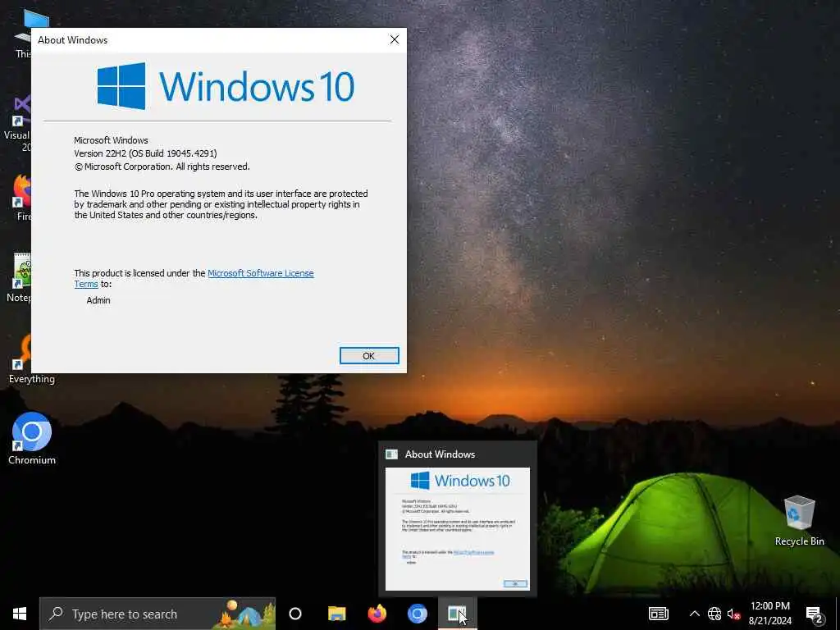Click the '© Microsoft Corporation. All rights reserved.' line
The width and height of the screenshot is (840, 630).
pos(162,167)
